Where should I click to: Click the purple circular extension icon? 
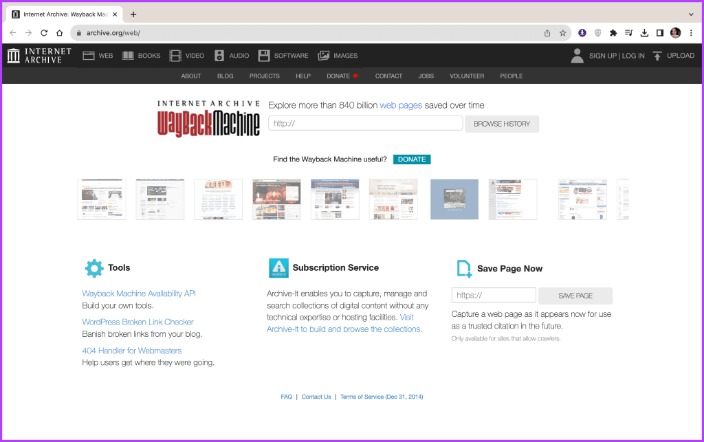click(x=582, y=33)
